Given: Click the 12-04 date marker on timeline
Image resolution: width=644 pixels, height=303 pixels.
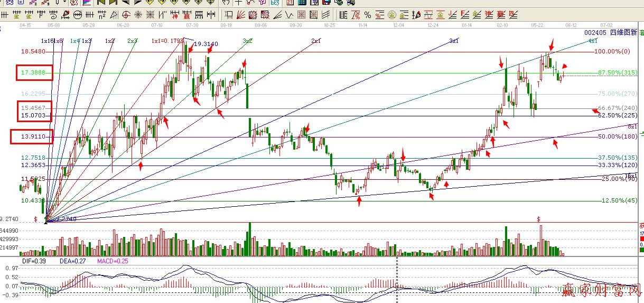Looking at the screenshot, I should tap(399, 25).
